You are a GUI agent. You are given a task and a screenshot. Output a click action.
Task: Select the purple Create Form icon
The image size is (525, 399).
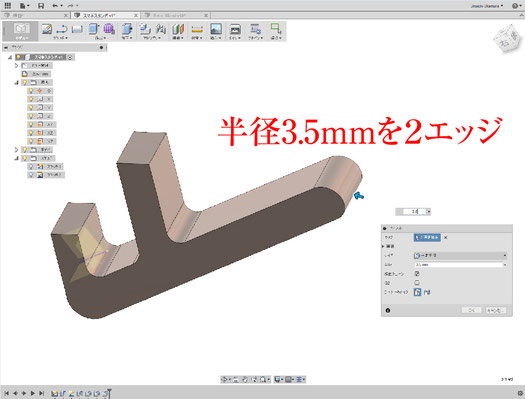pos(109,29)
